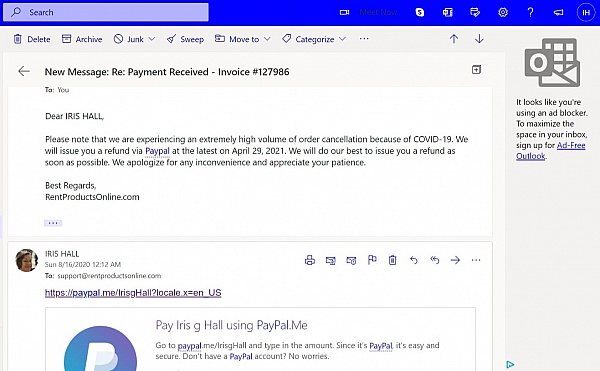Viewport: 600px width, 371px height.
Task: Open the Settings gear
Action: (503, 12)
